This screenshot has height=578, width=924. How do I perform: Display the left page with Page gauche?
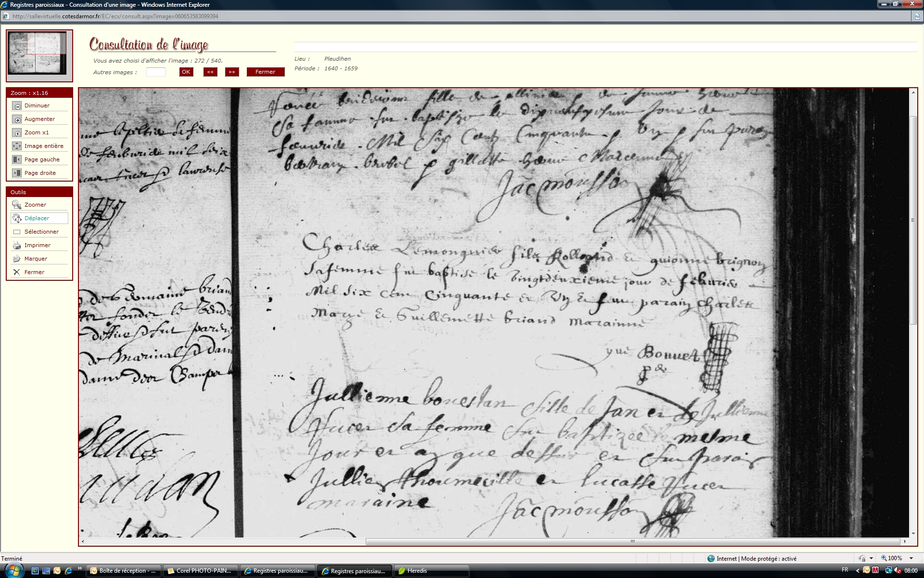click(17, 159)
